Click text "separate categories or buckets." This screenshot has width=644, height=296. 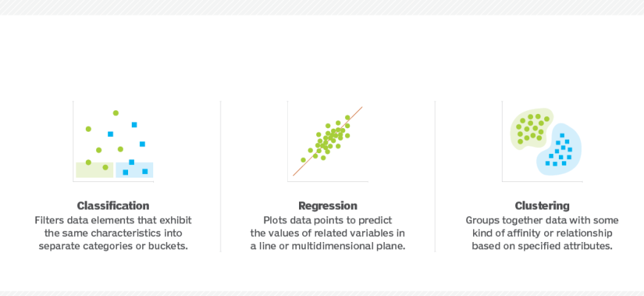[x=113, y=246]
